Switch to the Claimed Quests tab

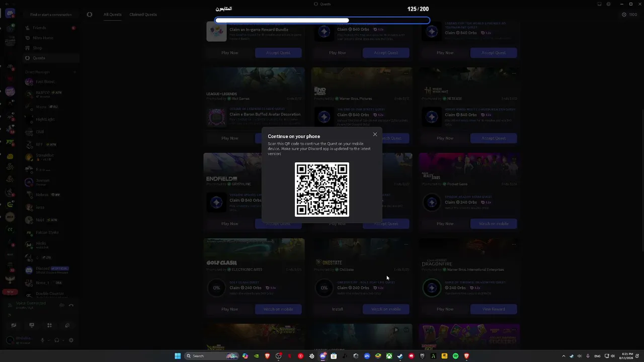tap(143, 15)
